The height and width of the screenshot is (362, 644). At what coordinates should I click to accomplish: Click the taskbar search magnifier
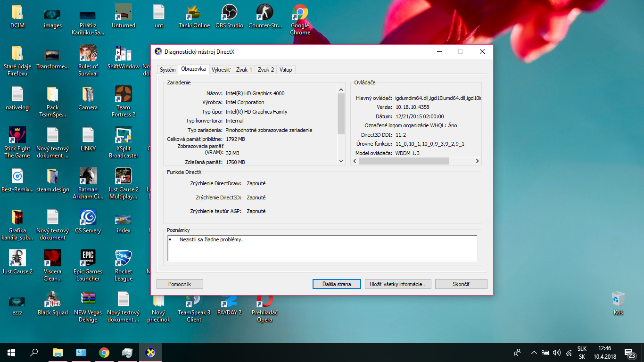pos(34,352)
